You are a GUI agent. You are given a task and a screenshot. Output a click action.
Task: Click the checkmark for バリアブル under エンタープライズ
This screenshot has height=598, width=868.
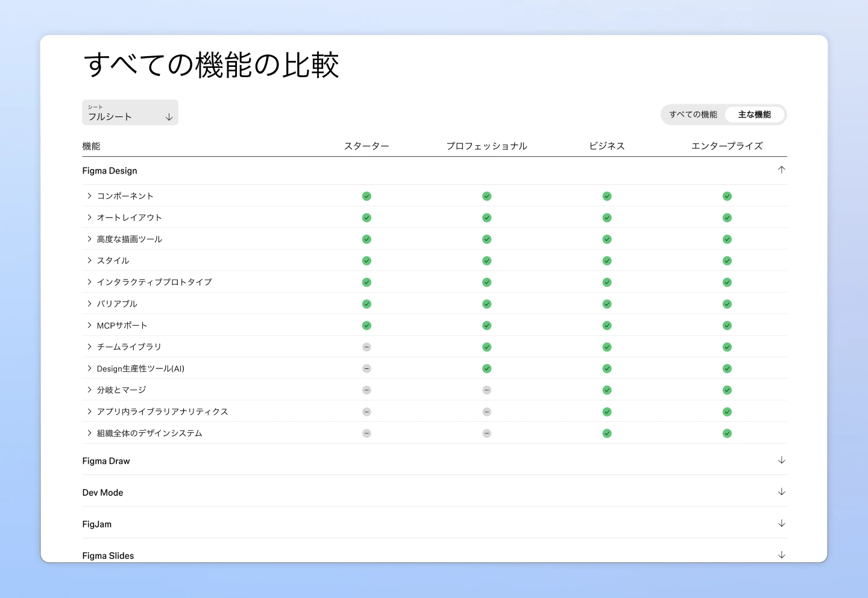tap(727, 304)
